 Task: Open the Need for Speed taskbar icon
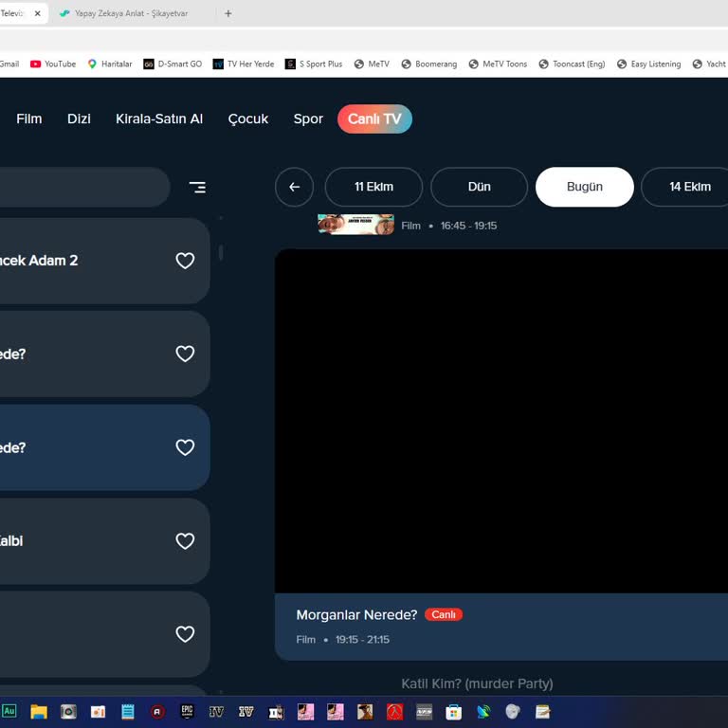coord(424,711)
